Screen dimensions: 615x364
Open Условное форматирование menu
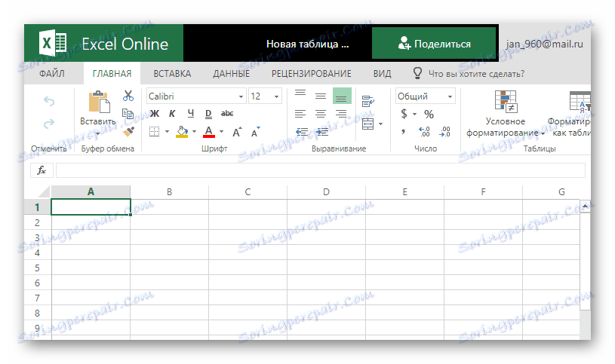(x=506, y=114)
